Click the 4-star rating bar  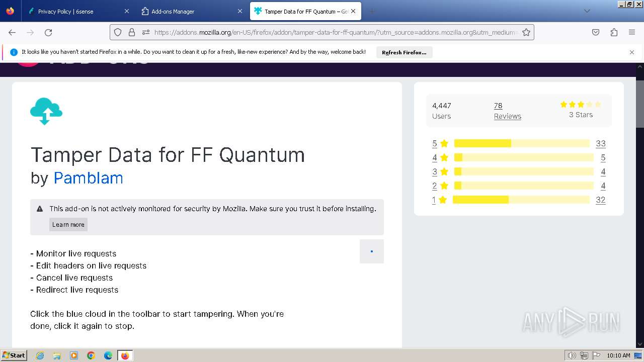coord(524,157)
